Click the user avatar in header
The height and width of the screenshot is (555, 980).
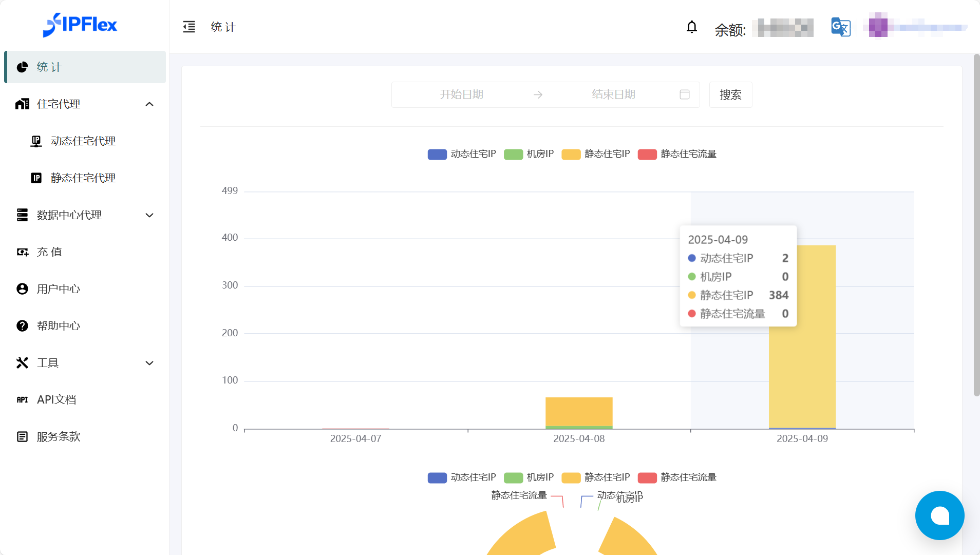pyautogui.click(x=878, y=26)
